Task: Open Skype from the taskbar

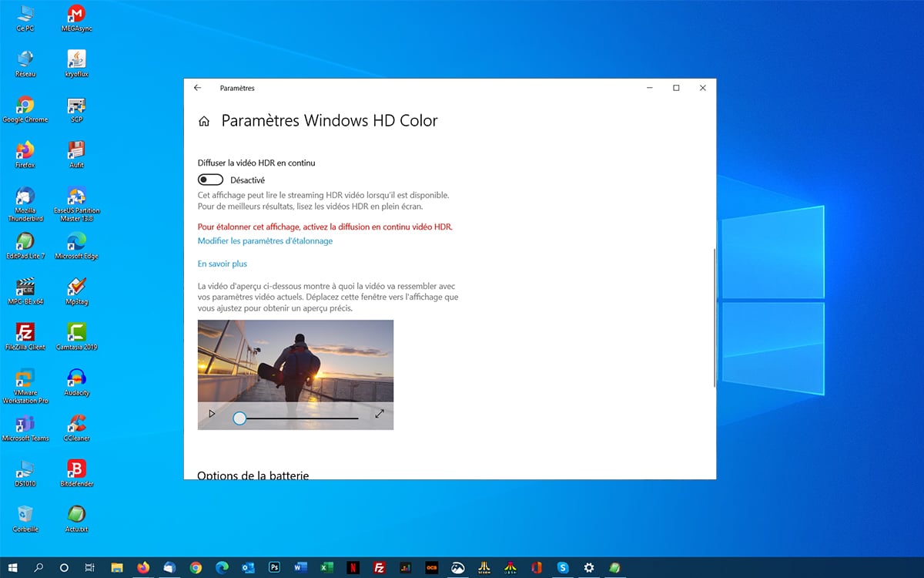Action: (563, 568)
